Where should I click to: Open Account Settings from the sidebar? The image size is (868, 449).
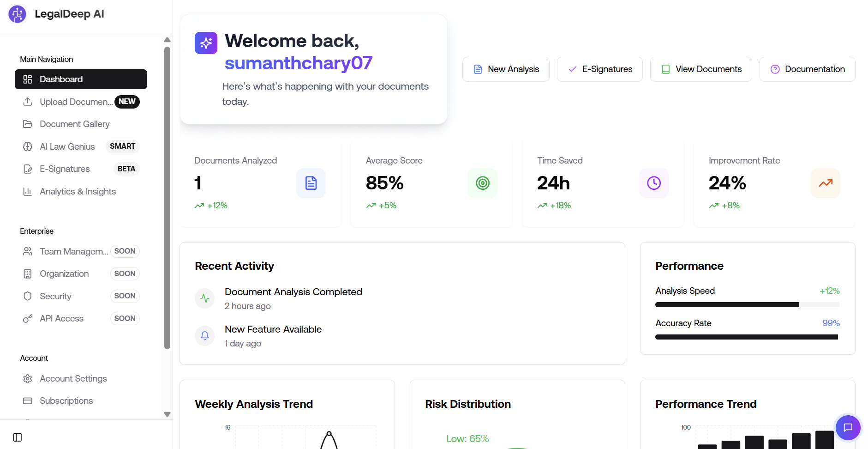click(x=73, y=378)
